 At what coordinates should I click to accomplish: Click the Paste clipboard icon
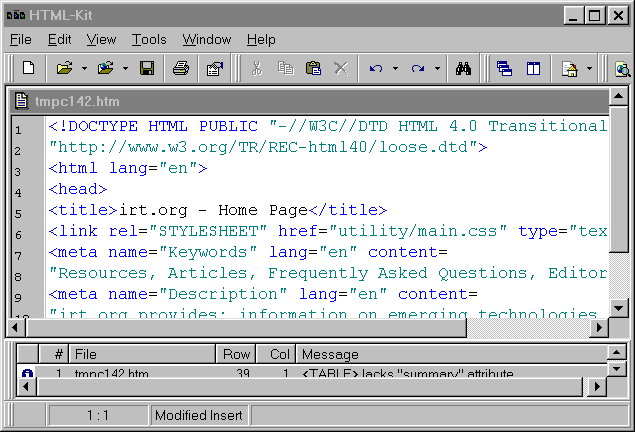pyautogui.click(x=313, y=69)
